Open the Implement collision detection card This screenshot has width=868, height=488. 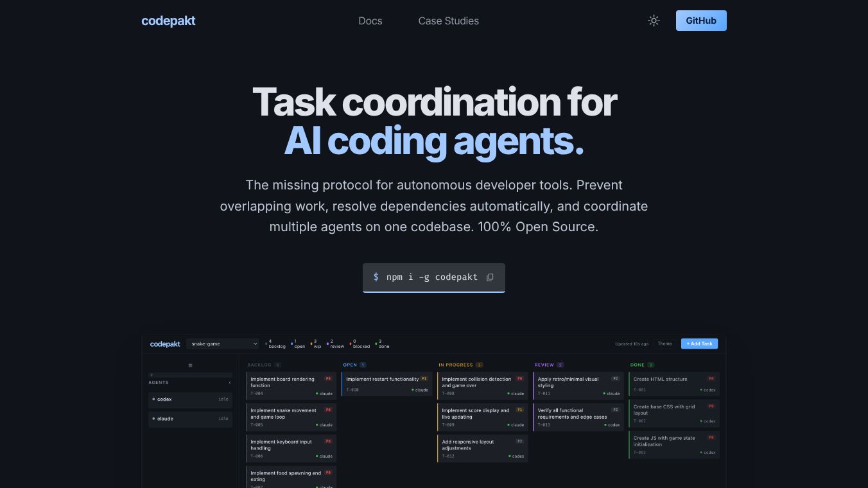tap(483, 386)
